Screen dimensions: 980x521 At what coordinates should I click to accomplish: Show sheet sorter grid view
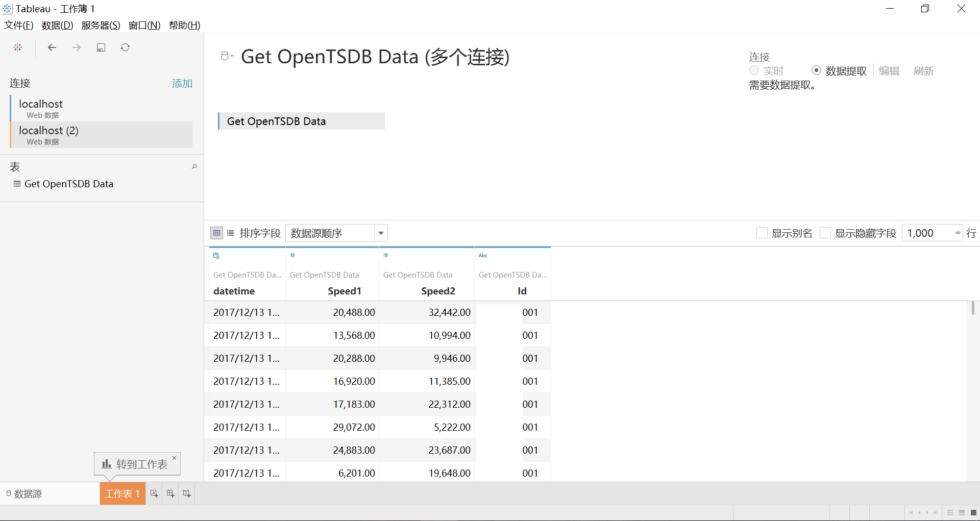(x=950, y=513)
